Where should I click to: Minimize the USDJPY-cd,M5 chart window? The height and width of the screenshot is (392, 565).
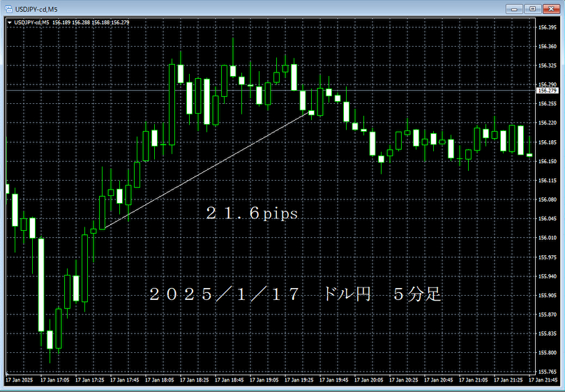pyautogui.click(x=514, y=9)
